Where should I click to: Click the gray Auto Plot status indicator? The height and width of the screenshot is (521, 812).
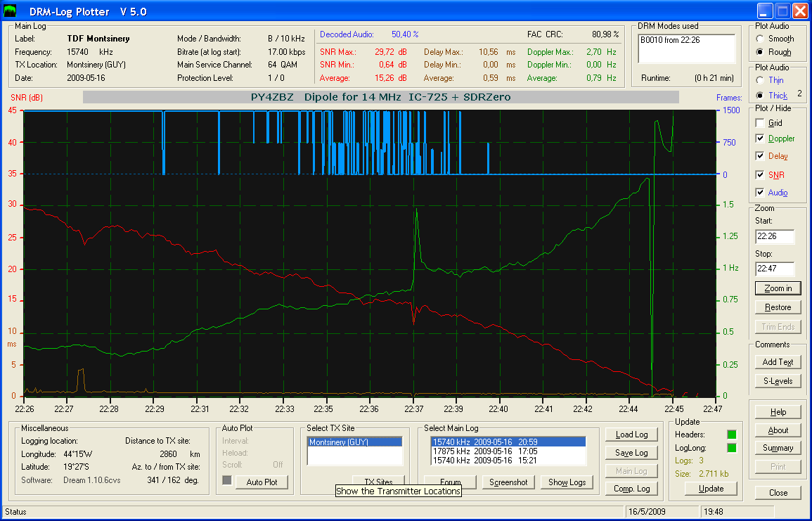227,480
